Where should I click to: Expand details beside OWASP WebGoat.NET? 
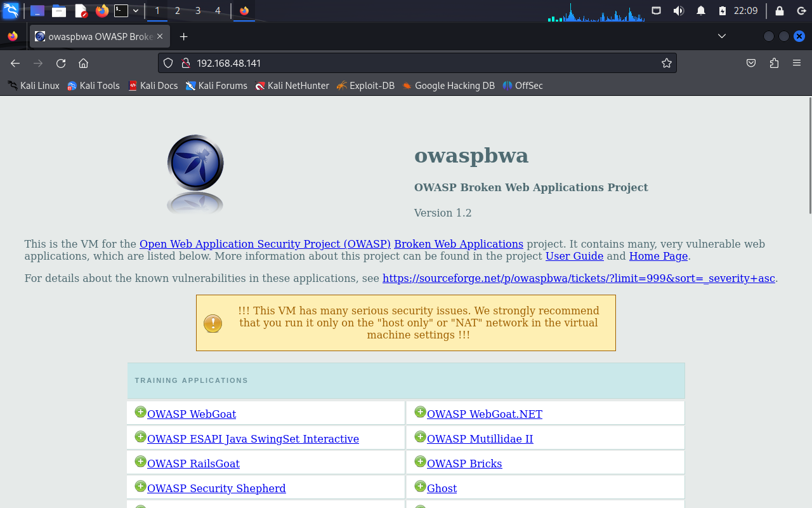(x=420, y=412)
